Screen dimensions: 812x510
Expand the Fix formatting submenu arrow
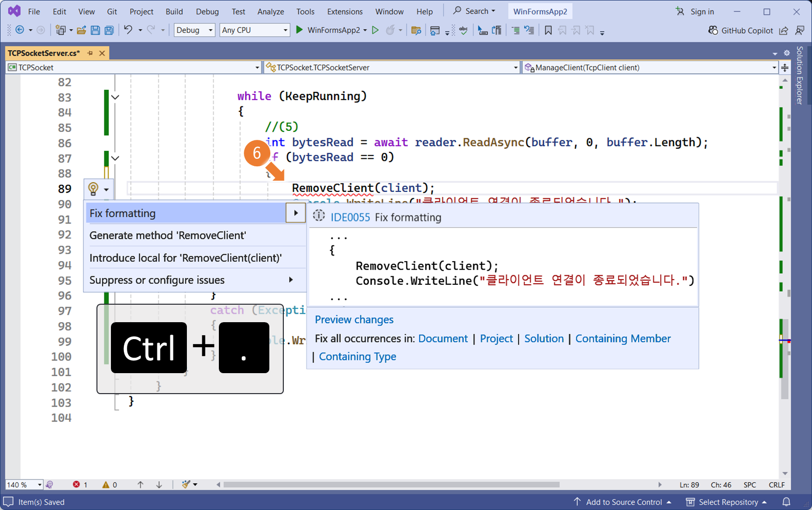(296, 213)
